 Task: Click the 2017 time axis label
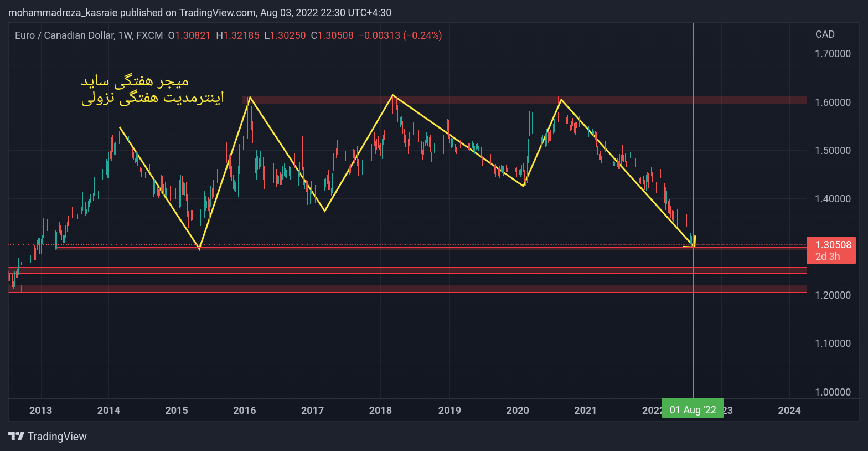(312, 411)
